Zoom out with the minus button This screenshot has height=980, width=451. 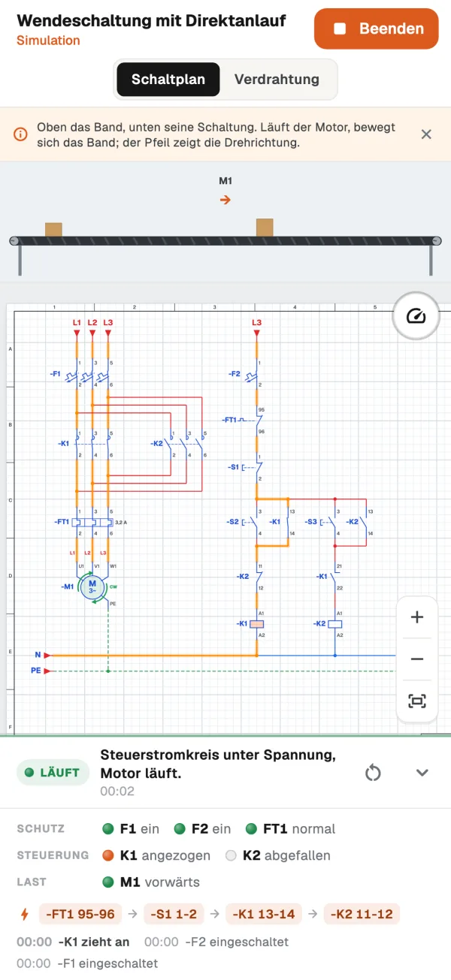tap(417, 659)
